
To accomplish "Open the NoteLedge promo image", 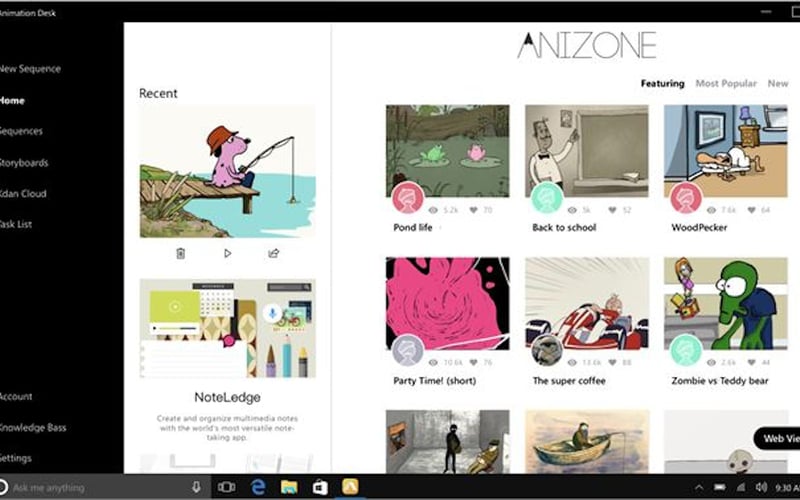I will click(x=228, y=329).
